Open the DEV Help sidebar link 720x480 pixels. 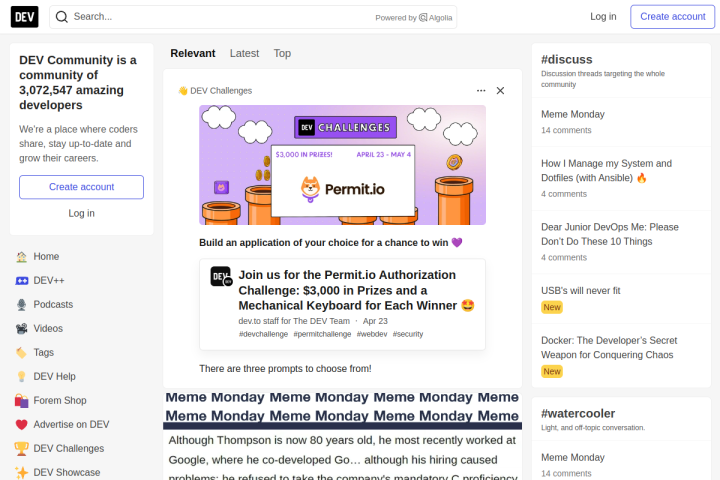81,377
